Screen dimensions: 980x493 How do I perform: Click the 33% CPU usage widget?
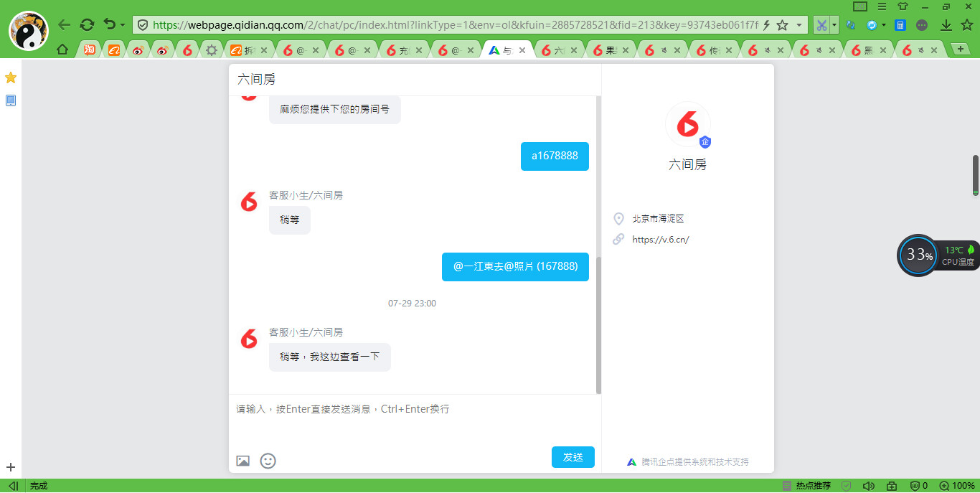[918, 255]
